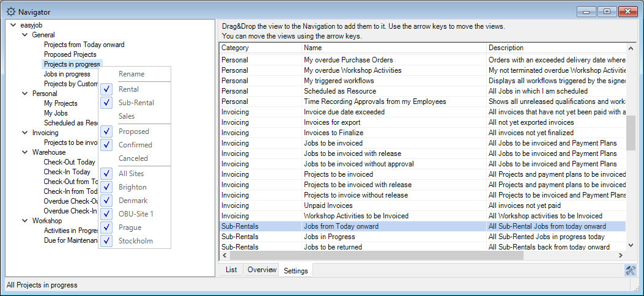Uncheck the Rental option in context menu

pyautogui.click(x=108, y=89)
